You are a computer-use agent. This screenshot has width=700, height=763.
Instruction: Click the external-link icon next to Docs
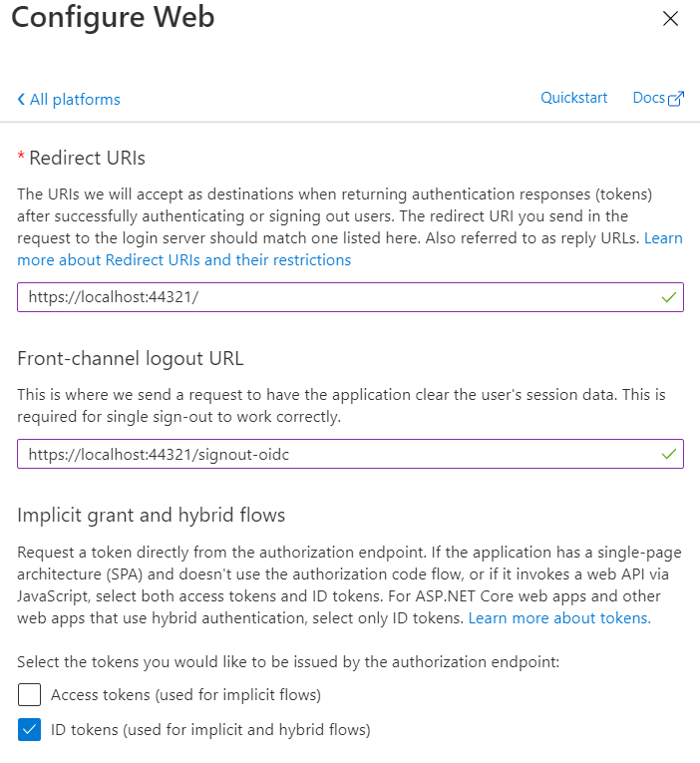click(676, 99)
